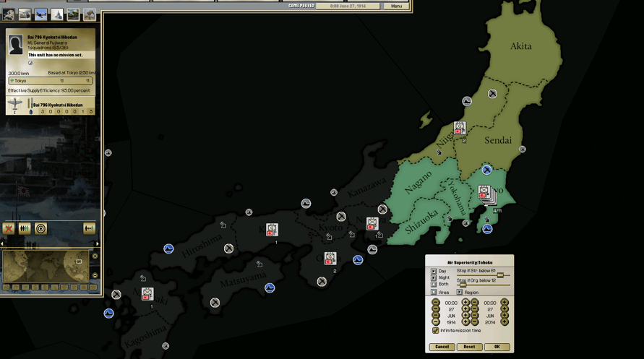Decrease end year 2014 with minus
Viewport: 644px width, 359px height.
(475, 322)
